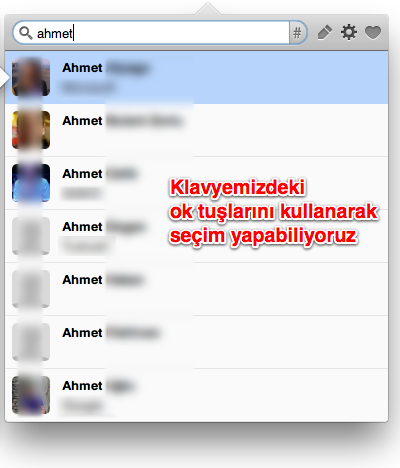Open the compose pencil icon
Viewport: 400px width, 468px height.
[325, 32]
